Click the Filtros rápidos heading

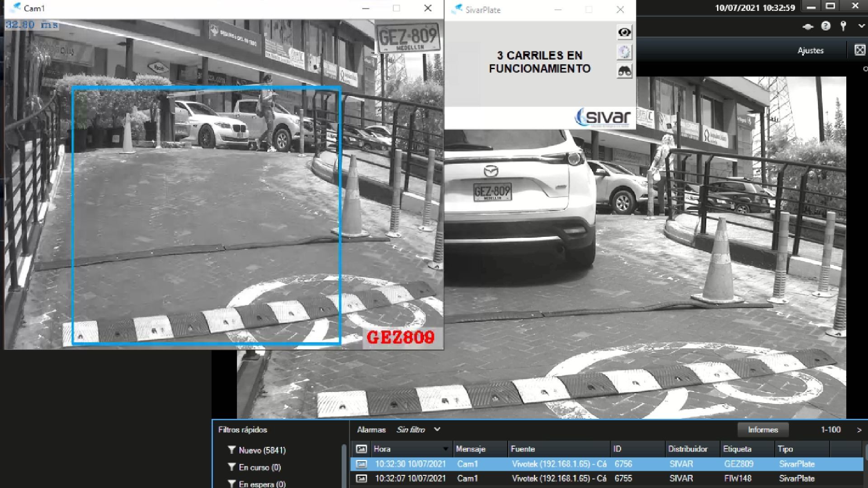click(x=243, y=430)
